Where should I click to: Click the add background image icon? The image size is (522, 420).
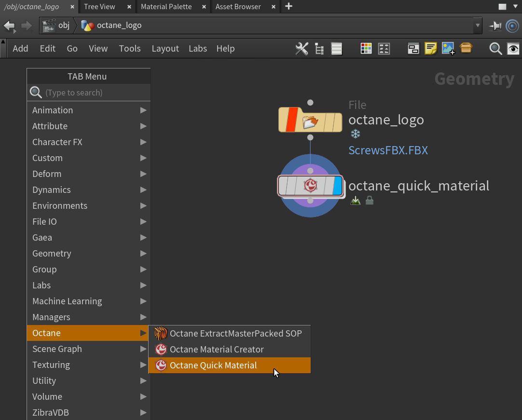(x=448, y=49)
